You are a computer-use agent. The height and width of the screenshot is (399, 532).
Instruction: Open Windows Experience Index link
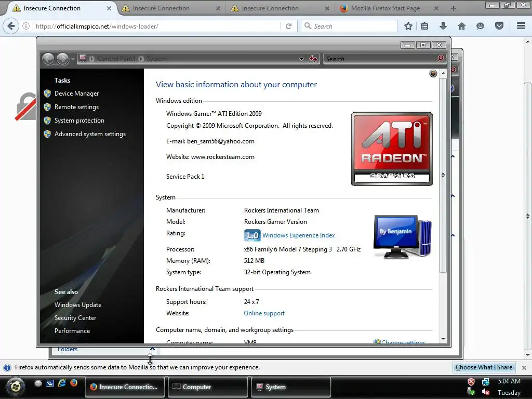coord(299,235)
